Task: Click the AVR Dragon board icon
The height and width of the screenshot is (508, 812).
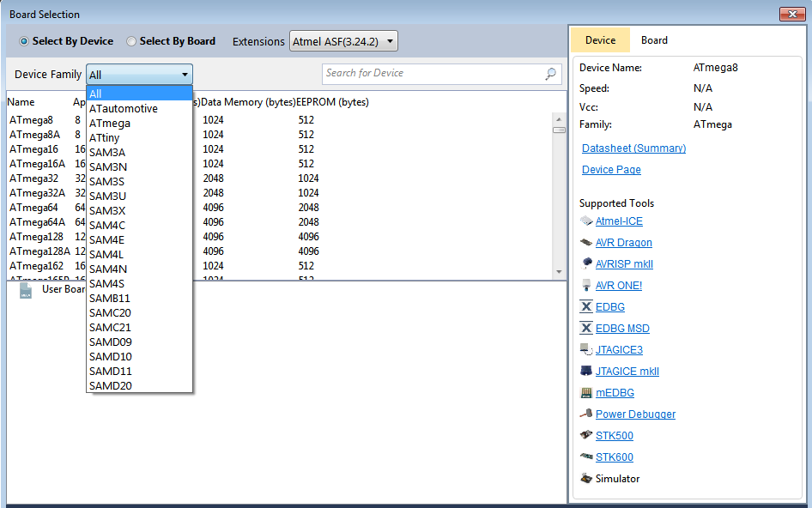Action: [586, 242]
